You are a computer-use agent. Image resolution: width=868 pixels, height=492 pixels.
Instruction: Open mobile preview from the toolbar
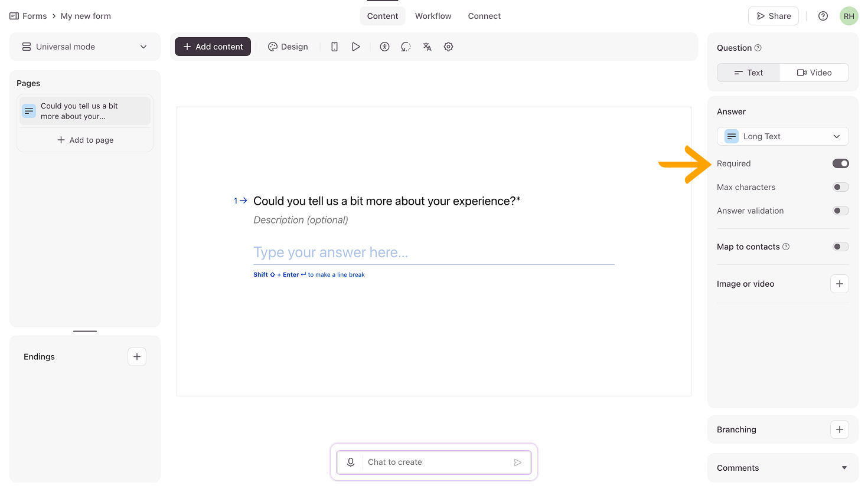pos(334,47)
